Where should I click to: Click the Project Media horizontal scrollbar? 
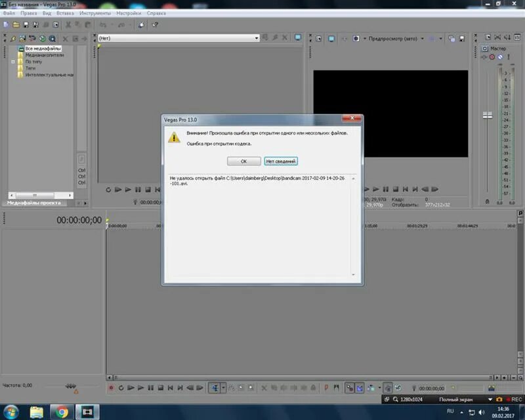[x=41, y=195]
